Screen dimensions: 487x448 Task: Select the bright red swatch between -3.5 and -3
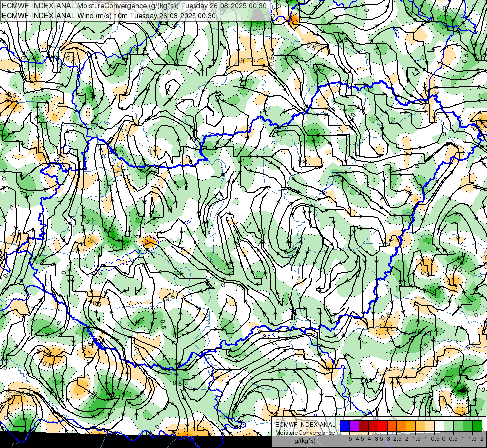pyautogui.click(x=383, y=426)
